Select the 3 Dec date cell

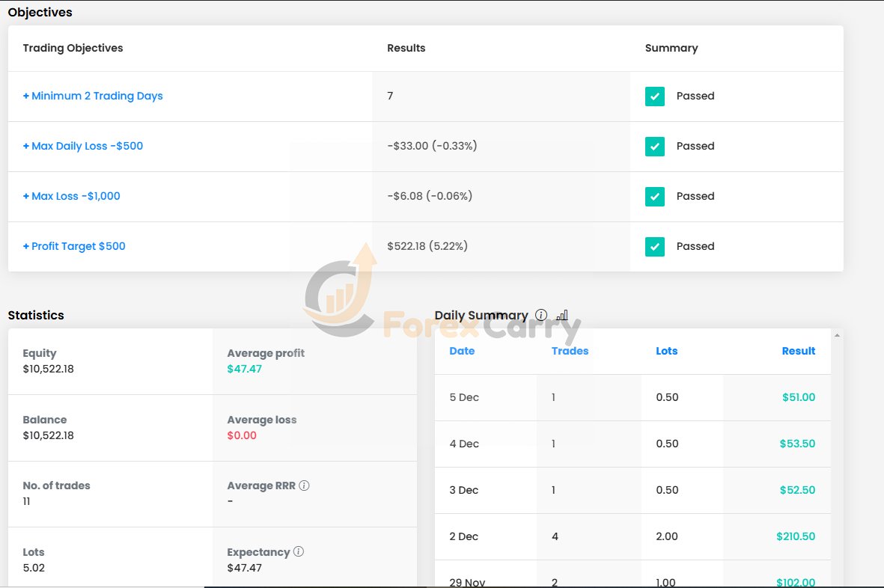pos(463,490)
